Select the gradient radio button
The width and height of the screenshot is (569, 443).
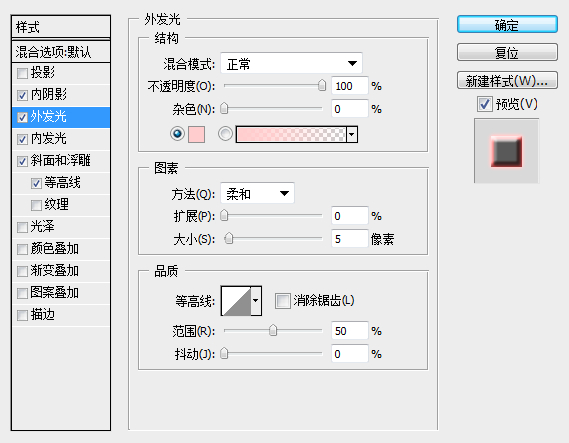point(225,134)
